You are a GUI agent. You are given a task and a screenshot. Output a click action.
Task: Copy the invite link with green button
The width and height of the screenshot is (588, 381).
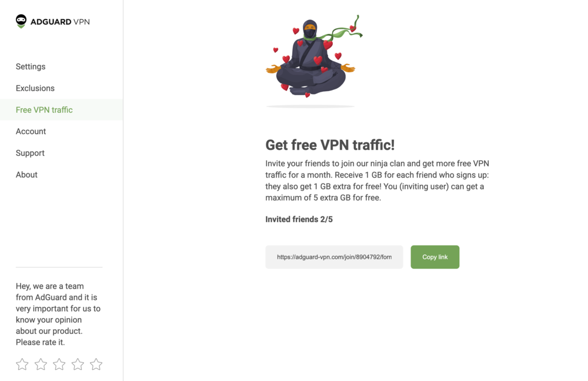(x=435, y=257)
